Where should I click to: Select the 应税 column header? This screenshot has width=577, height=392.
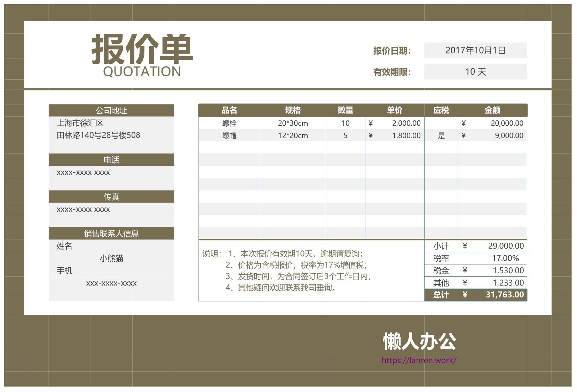coord(441,110)
